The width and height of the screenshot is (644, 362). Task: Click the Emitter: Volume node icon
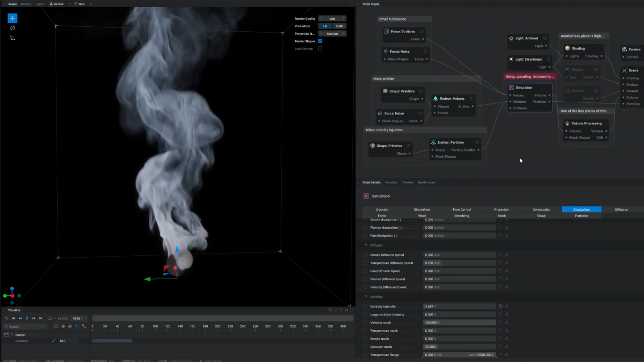[435, 99]
